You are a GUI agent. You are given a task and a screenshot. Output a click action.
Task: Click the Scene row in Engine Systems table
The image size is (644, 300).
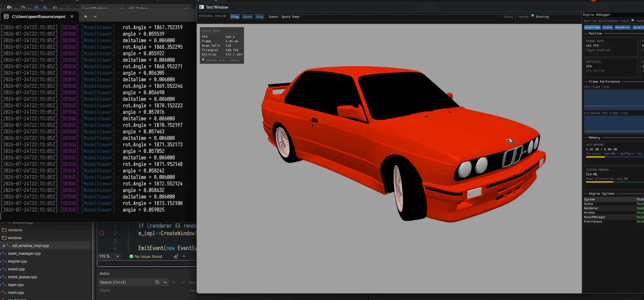point(613,204)
